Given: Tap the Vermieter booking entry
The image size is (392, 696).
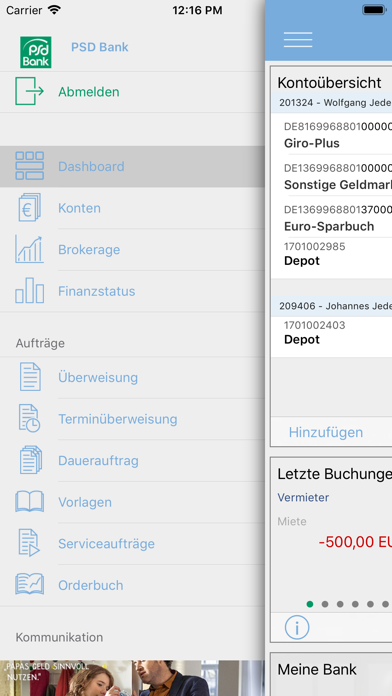Looking at the screenshot, I should 303,498.
